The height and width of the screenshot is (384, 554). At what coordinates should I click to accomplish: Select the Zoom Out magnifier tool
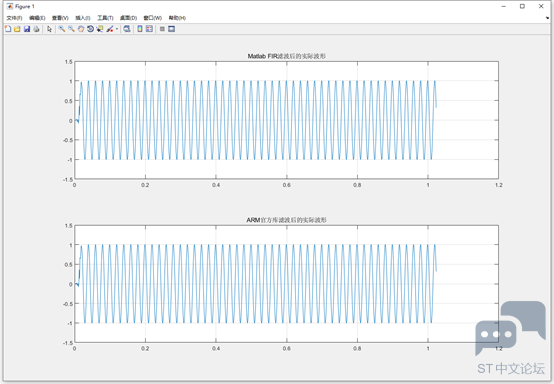[x=71, y=29]
